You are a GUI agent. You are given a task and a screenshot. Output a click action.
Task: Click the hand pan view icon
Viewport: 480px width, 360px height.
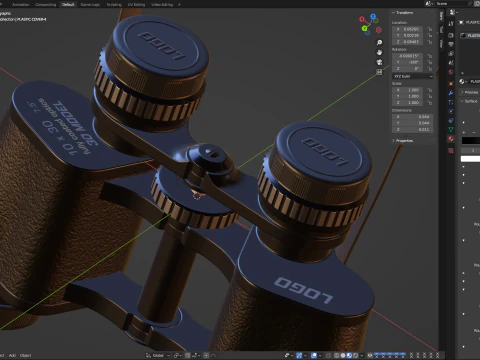(x=379, y=52)
